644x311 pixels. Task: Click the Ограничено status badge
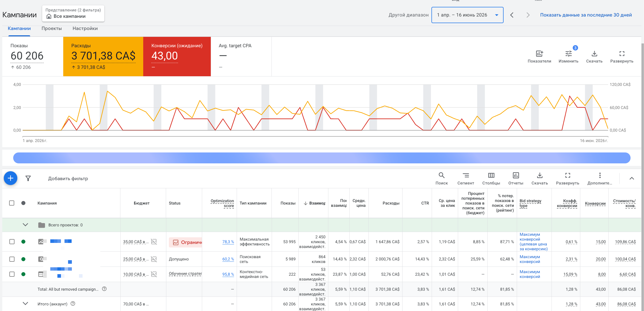pyautogui.click(x=186, y=242)
